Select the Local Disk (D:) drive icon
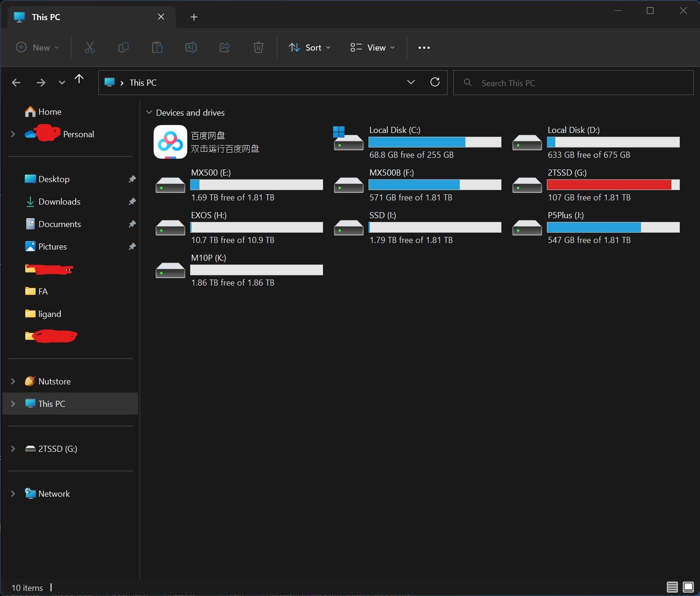Viewport: 700px width, 596px height. coord(527,142)
